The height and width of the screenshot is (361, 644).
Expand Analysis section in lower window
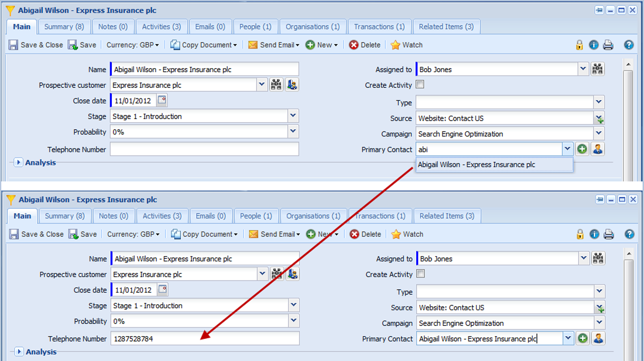click(x=18, y=352)
